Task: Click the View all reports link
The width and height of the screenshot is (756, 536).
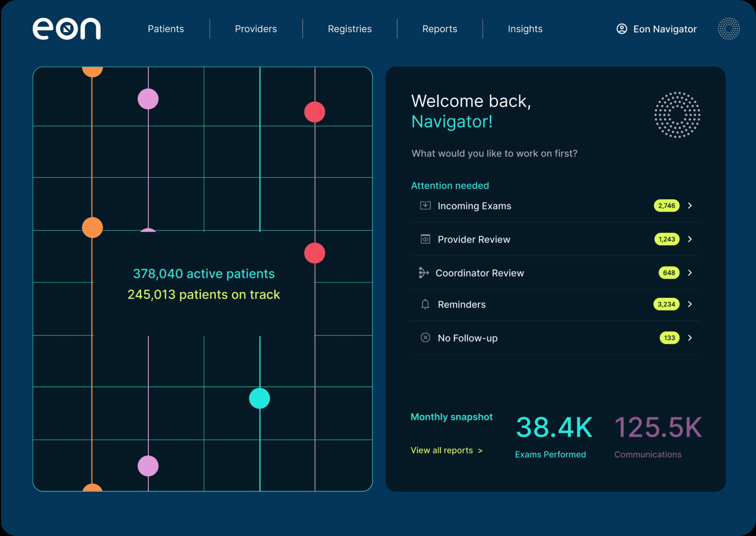Action: (446, 451)
